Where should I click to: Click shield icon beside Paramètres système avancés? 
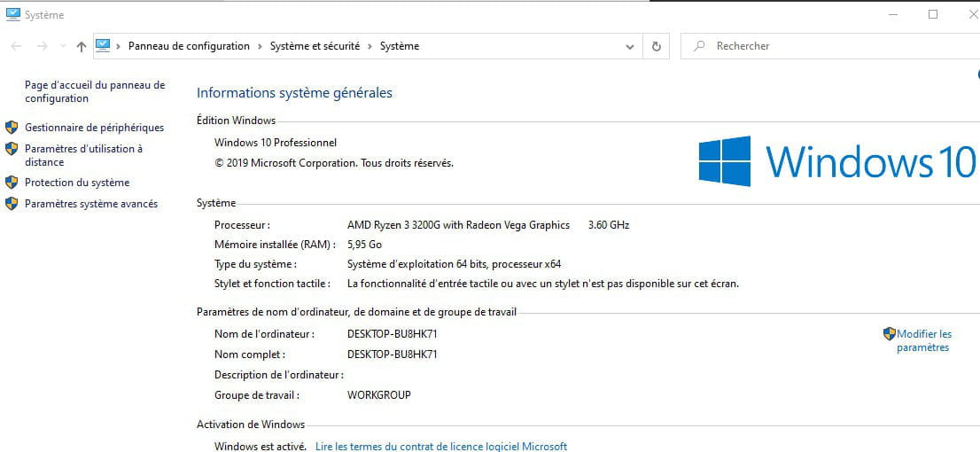12,204
